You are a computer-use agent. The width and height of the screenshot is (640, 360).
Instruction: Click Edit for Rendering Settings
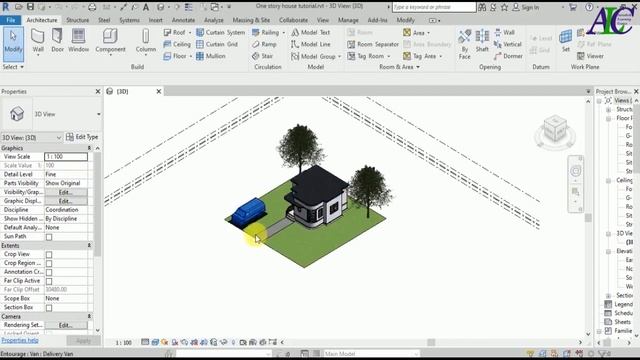coord(66,325)
